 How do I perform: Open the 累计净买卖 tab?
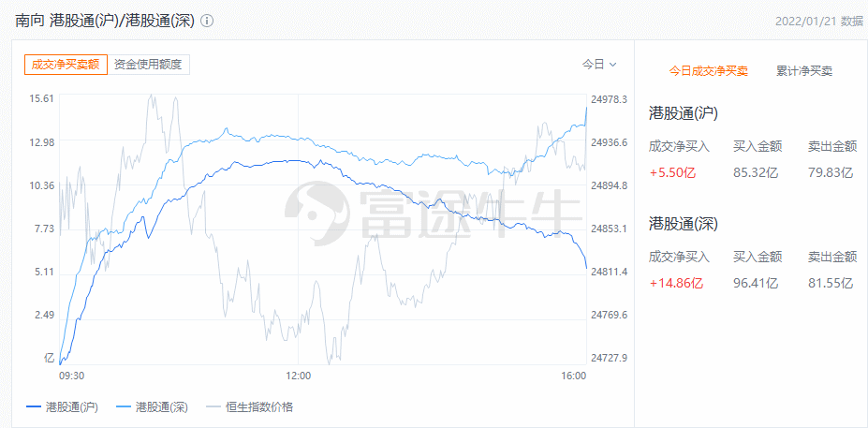[x=803, y=71]
